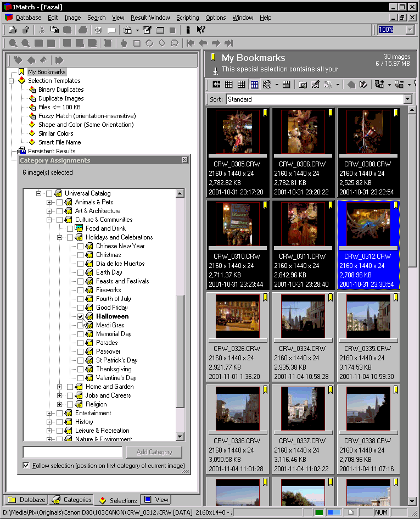Select the CRW_0334.CRW thumbnail
Viewport: 420px width, 519px height.
[302, 315]
